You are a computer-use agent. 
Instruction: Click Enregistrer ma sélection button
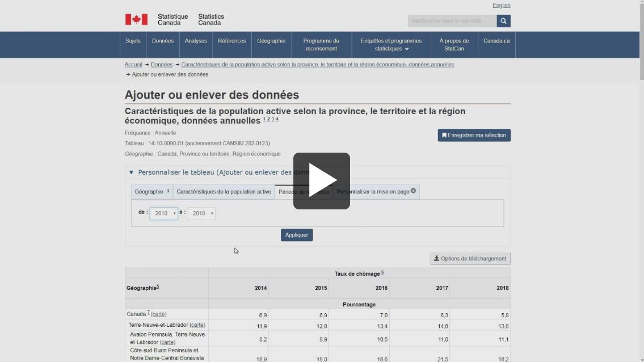pos(474,136)
